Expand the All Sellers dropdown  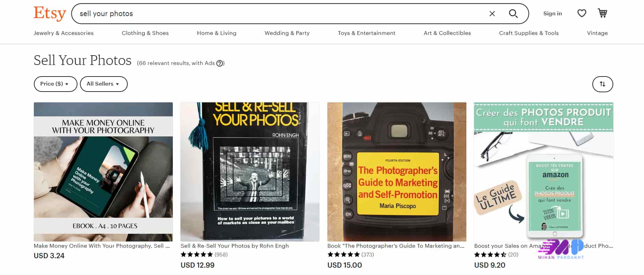pyautogui.click(x=103, y=84)
